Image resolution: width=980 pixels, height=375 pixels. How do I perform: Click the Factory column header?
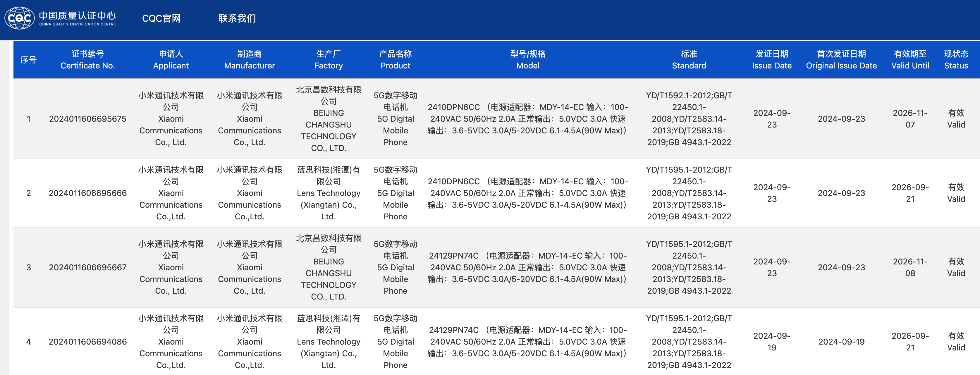click(x=329, y=60)
